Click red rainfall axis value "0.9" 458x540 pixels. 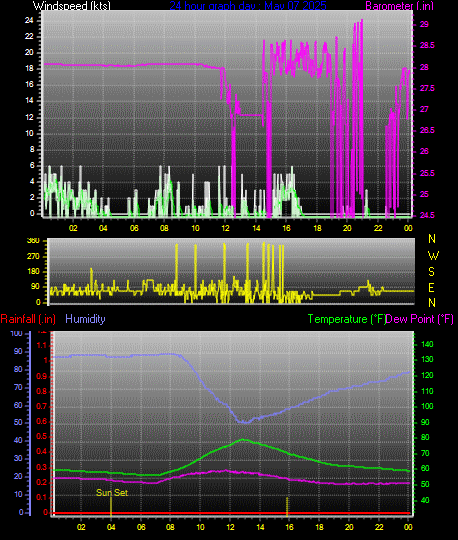click(42, 376)
